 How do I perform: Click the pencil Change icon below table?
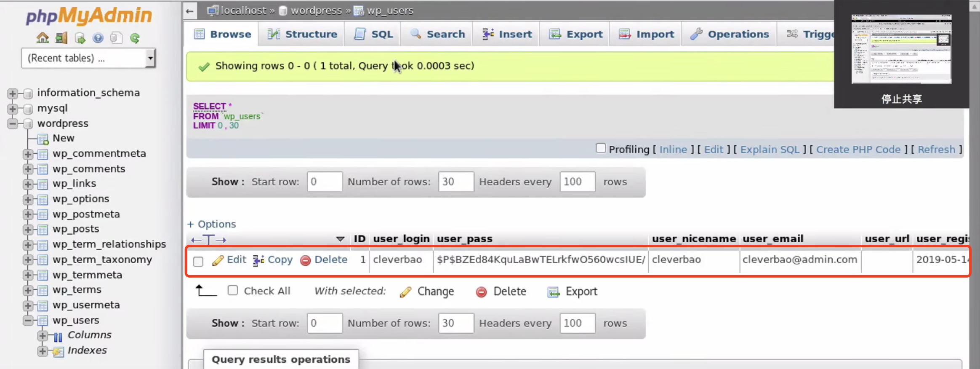(405, 291)
